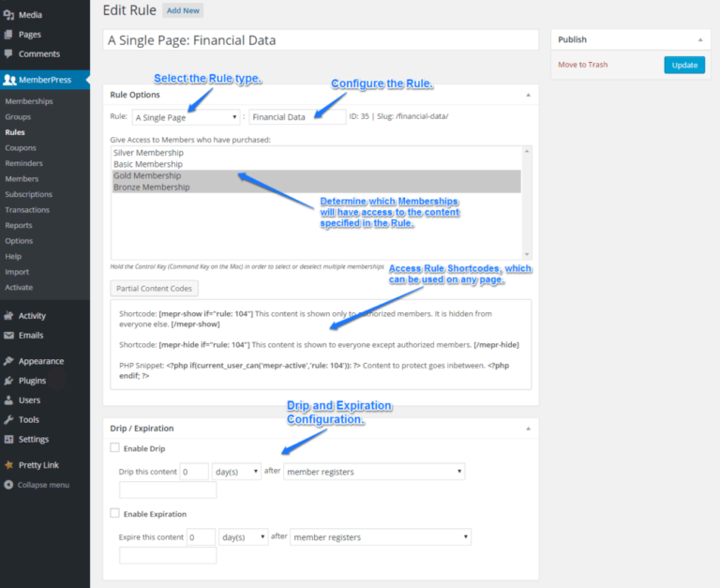Open Help in MemberPress menu
The image size is (720, 588).
[13, 256]
